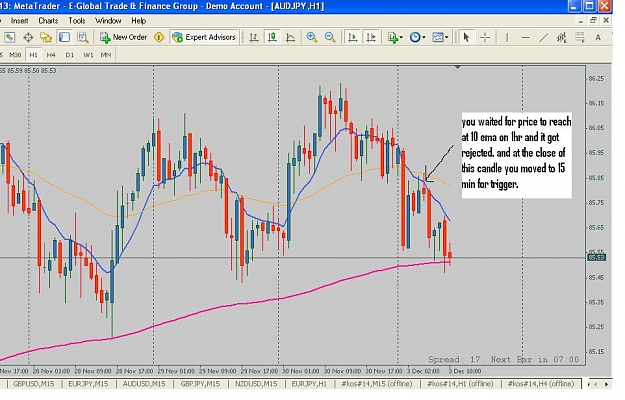Open the Indicators list dropdown
This screenshot has height=400, width=625.
[x=395, y=37]
